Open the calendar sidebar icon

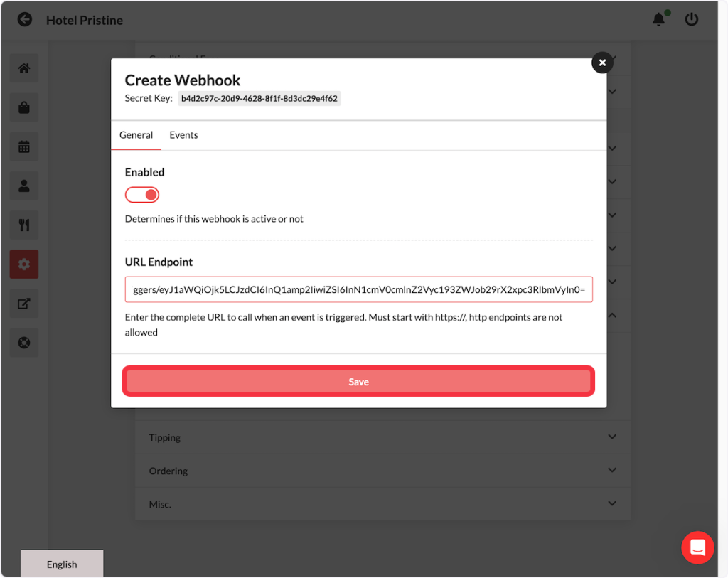(24, 146)
